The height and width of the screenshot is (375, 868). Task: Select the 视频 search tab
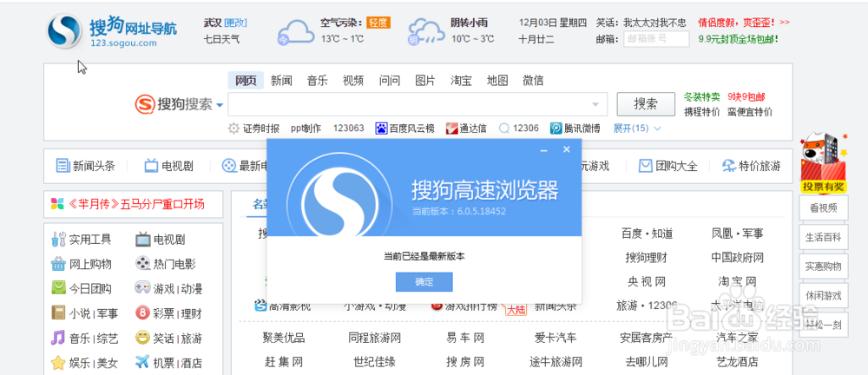[x=353, y=81]
